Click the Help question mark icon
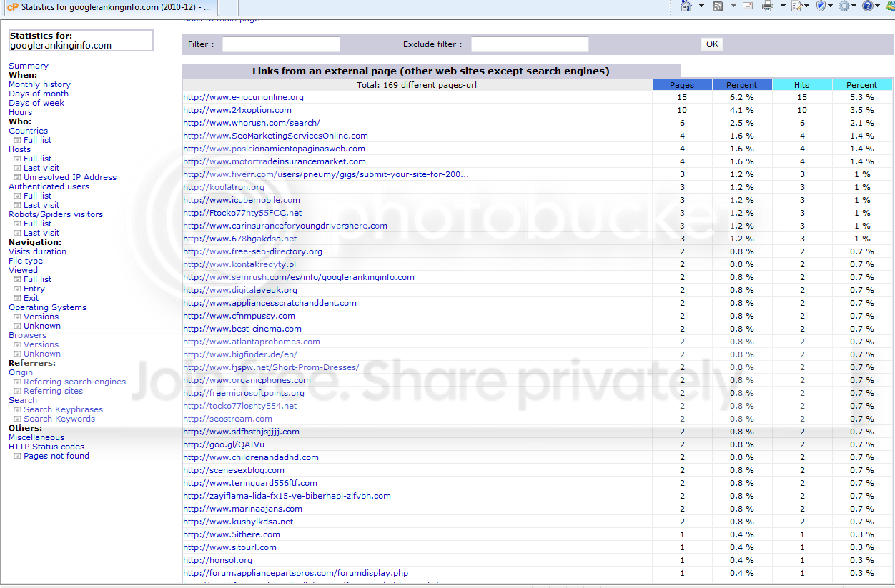895x588 pixels. [868, 6]
